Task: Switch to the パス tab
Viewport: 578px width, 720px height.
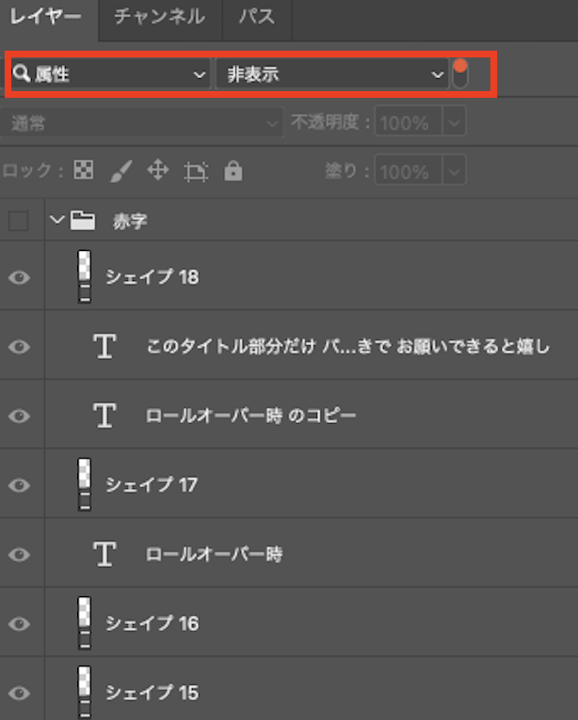Action: point(257,17)
